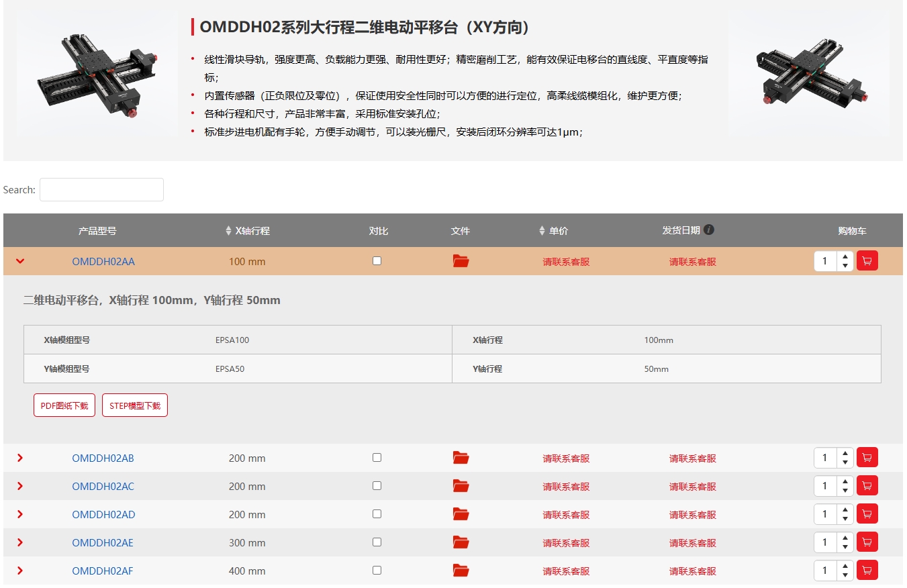This screenshot has width=907, height=588.
Task: Expand the OMDDH02AD row details
Action: 20,514
